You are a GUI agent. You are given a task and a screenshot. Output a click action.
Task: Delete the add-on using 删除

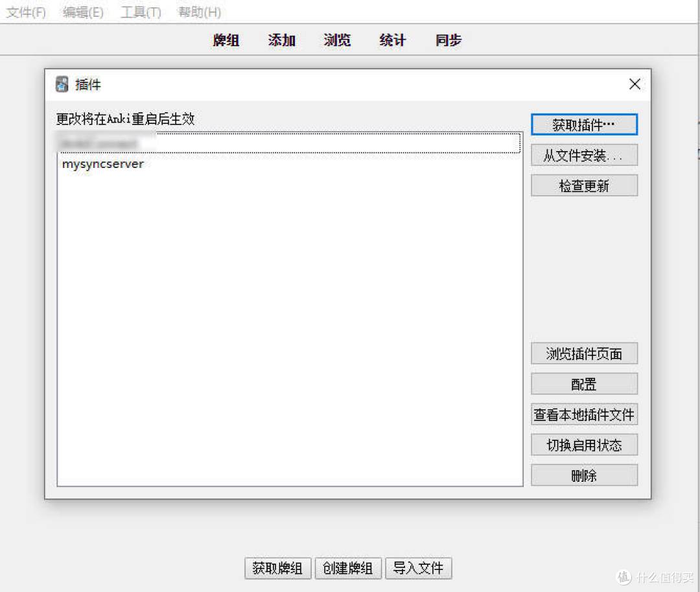click(x=583, y=475)
